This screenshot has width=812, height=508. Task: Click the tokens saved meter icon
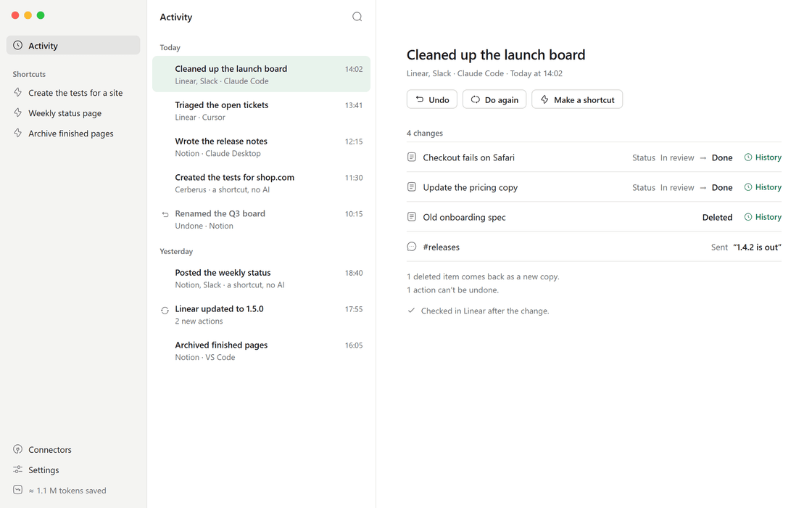tap(17, 489)
